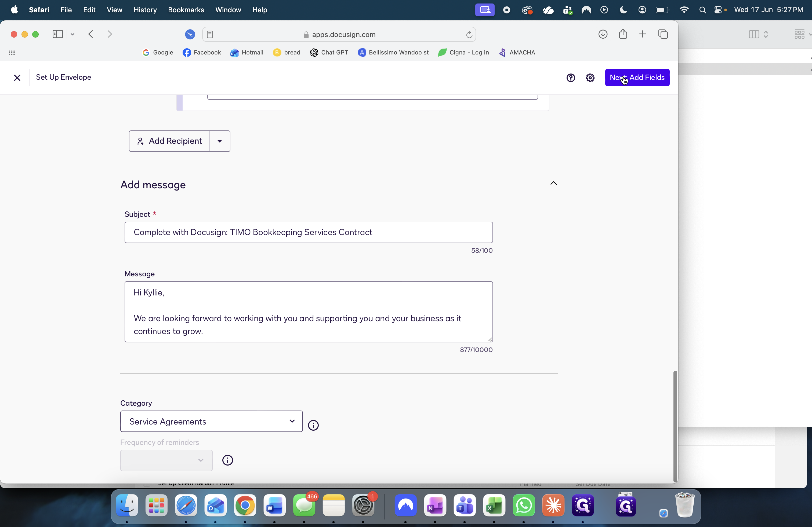The image size is (812, 527).
Task: Toggle the Focus moon icon in menu bar
Action: (x=623, y=10)
